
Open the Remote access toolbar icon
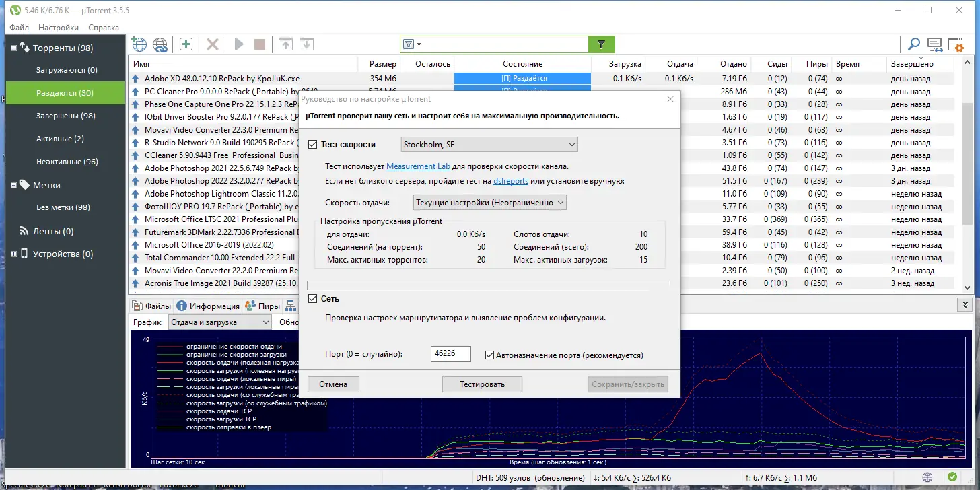coord(935,44)
